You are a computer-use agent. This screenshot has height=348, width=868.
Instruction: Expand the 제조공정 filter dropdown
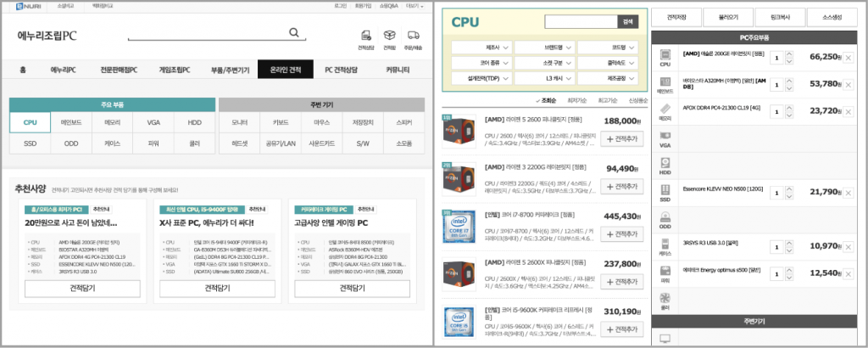[x=608, y=79]
